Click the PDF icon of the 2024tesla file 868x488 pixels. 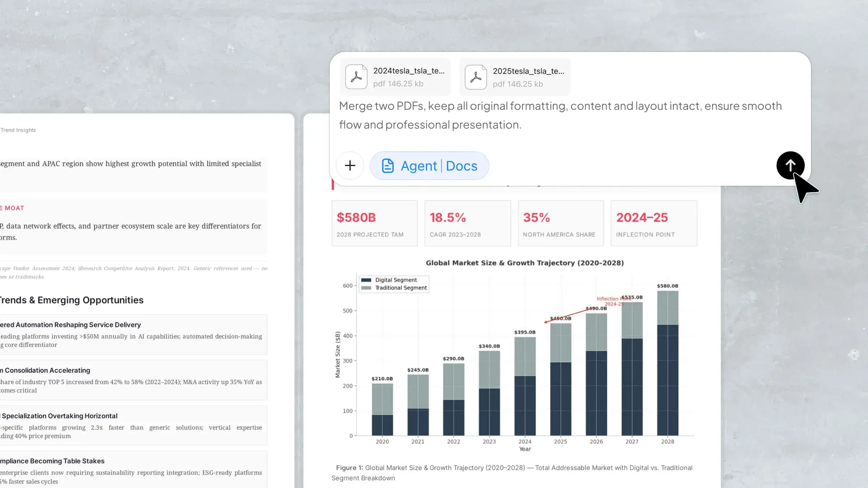[x=356, y=77]
